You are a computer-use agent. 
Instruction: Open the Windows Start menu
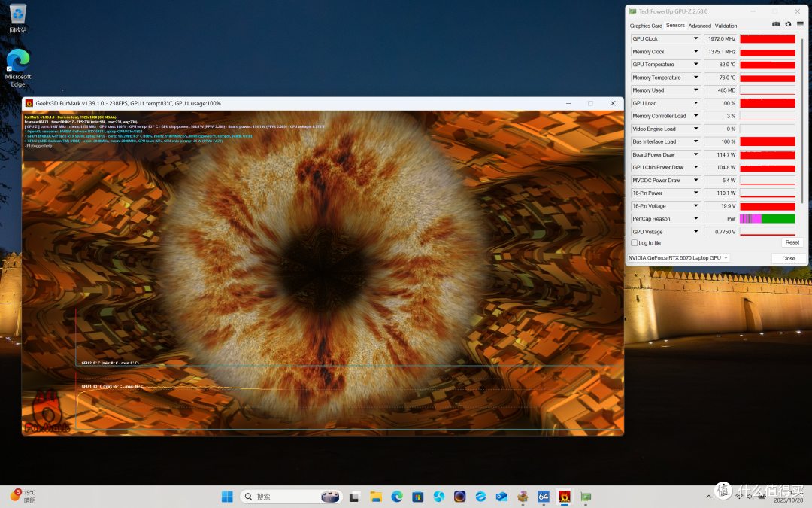click(227, 497)
